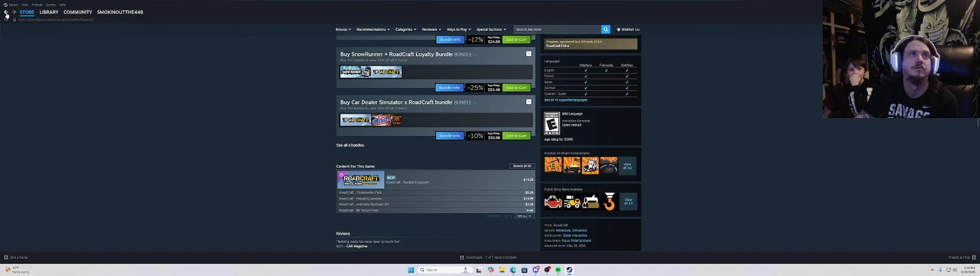Add the -10% Car Dealer bundle to cart

[516, 135]
